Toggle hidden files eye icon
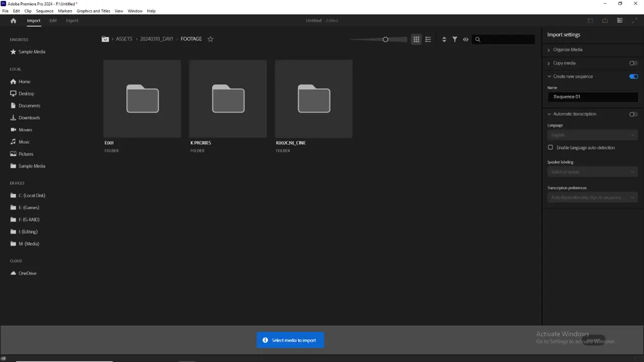 [466, 39]
